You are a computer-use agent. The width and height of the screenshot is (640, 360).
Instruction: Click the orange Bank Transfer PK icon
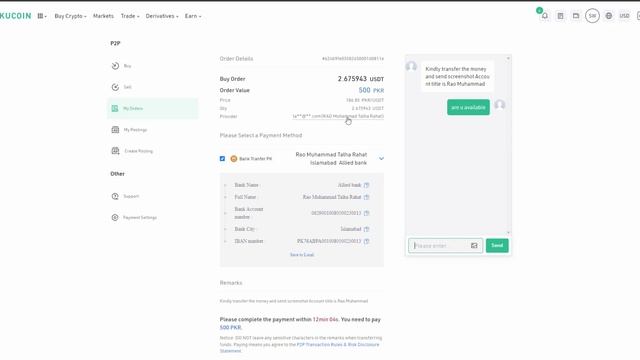coord(233,158)
